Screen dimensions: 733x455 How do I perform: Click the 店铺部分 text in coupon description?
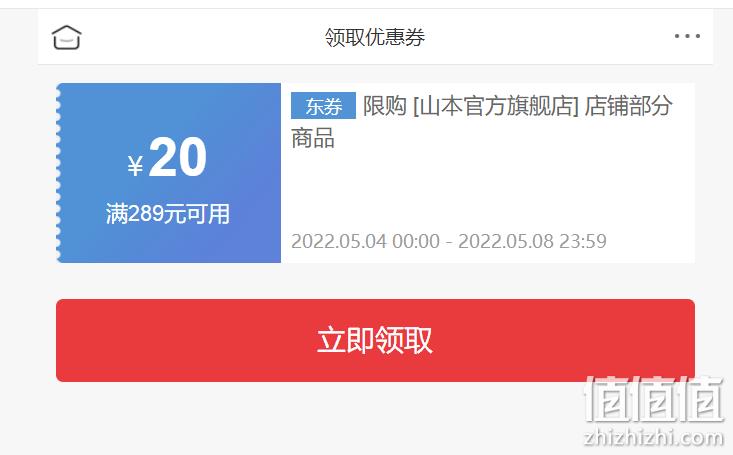click(x=628, y=106)
